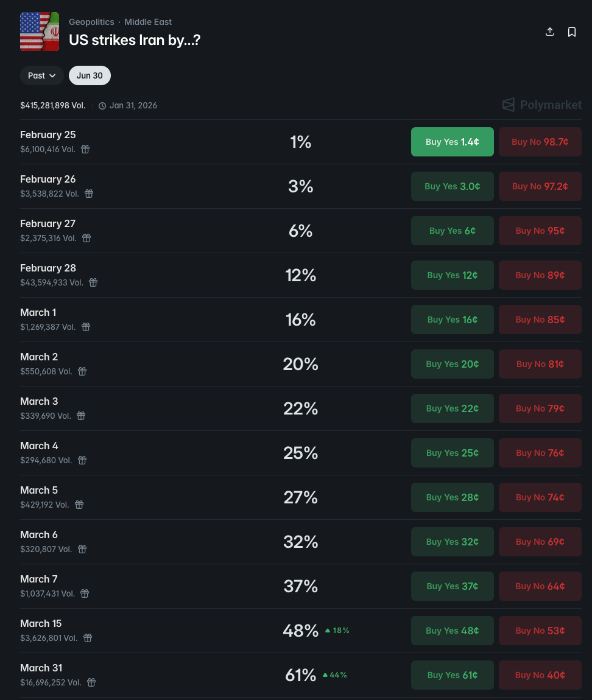
Task: Click the gift icon next to February 25 volume
Action: (x=85, y=149)
